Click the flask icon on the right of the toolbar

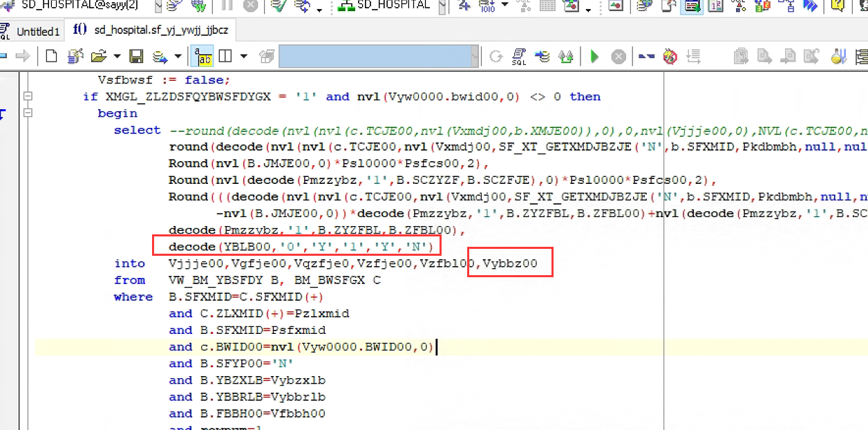(838, 56)
